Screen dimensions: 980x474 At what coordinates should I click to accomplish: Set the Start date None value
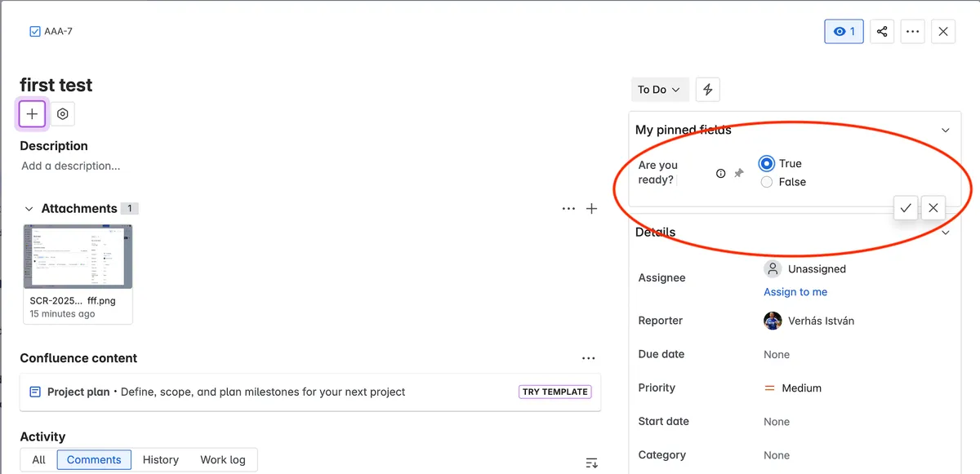pyautogui.click(x=777, y=422)
